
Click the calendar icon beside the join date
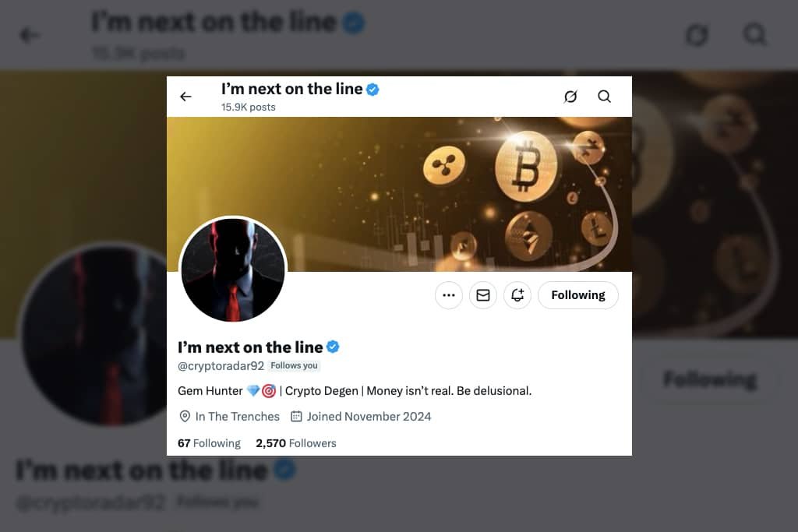tap(296, 417)
